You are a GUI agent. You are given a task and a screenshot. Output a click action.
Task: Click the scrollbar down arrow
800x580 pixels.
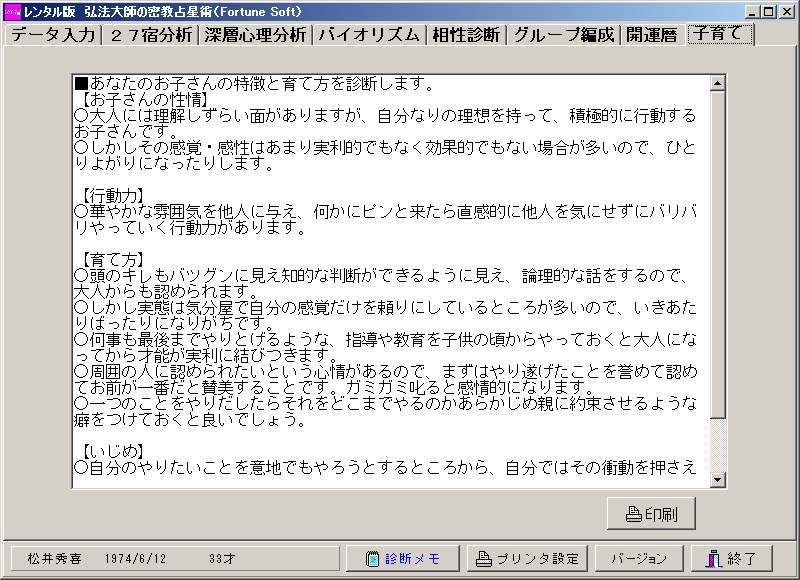(717, 480)
